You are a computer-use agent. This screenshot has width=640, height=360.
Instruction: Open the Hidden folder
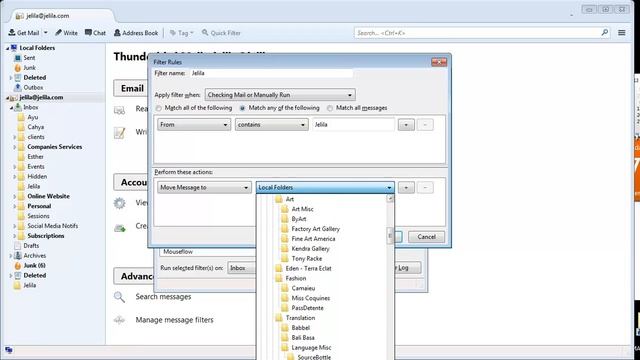37,176
